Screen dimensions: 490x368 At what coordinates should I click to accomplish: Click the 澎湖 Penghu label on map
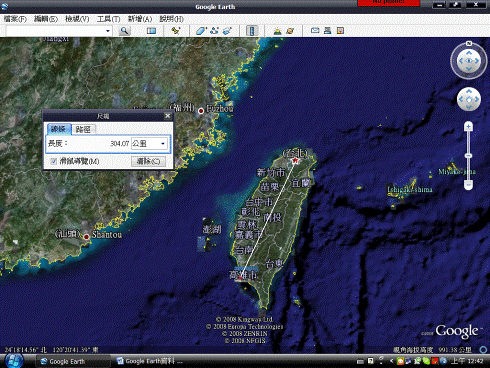(x=212, y=229)
